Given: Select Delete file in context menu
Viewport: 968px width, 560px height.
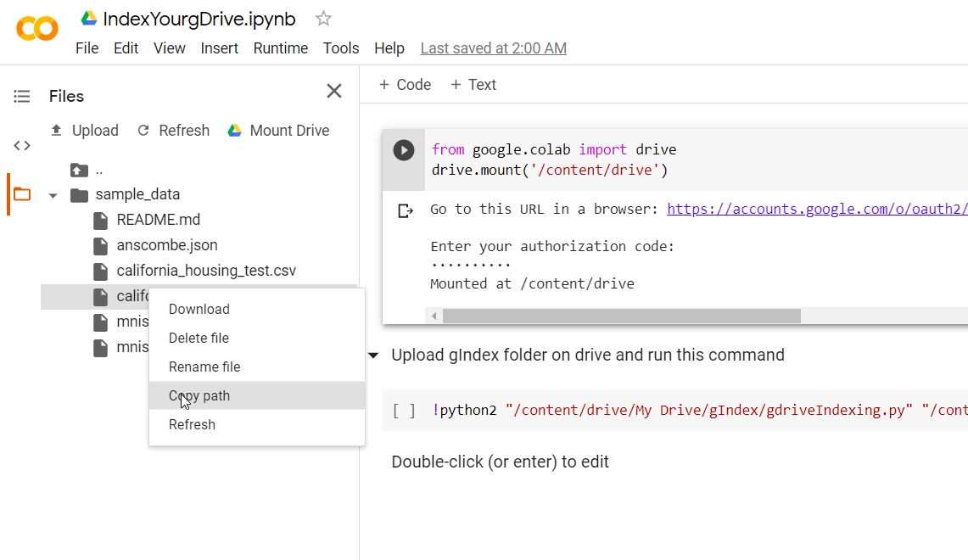Looking at the screenshot, I should click(199, 338).
